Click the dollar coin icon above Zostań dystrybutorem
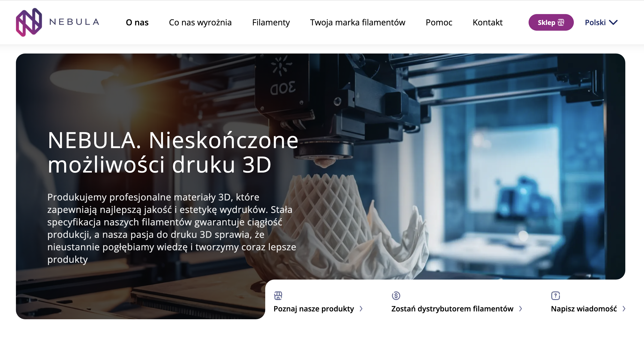The image size is (644, 352). [x=396, y=295]
